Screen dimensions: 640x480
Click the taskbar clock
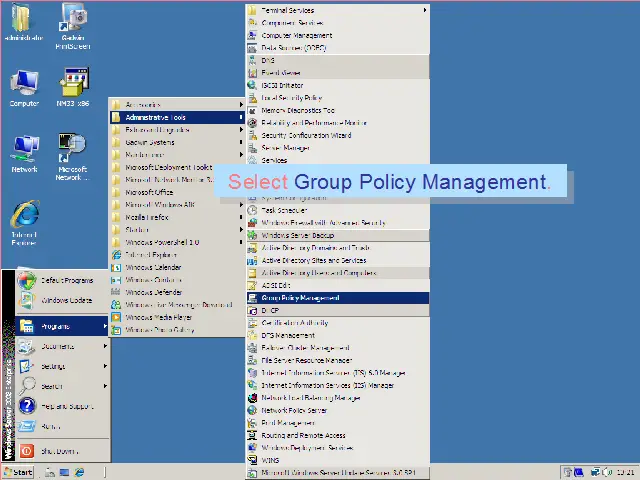click(x=625, y=472)
